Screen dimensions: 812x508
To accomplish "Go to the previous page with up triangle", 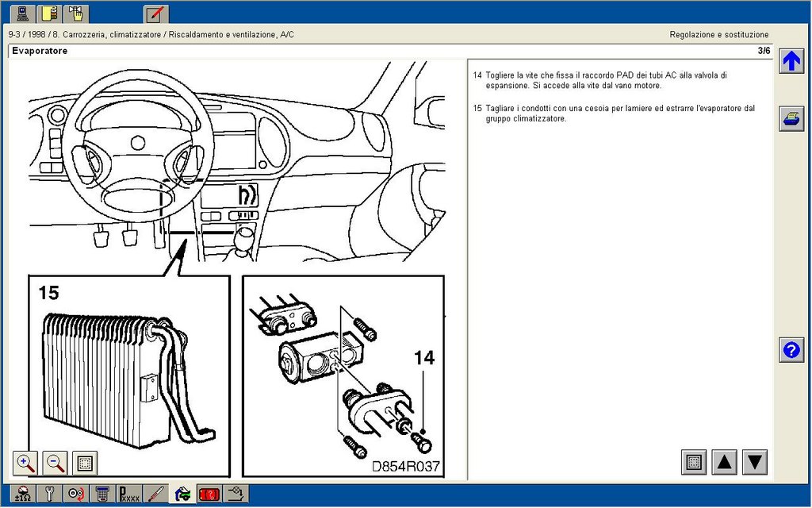I will 725,462.
